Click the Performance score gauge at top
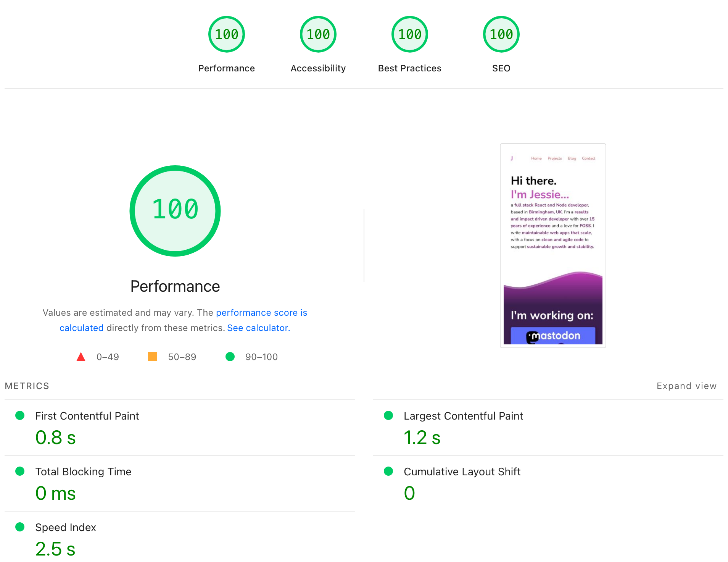The image size is (728, 562). tap(226, 34)
